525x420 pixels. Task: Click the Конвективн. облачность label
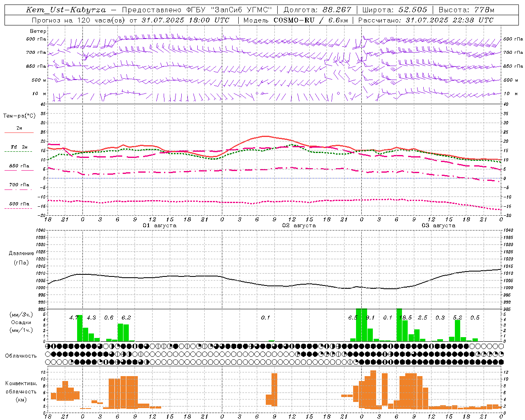(21, 388)
